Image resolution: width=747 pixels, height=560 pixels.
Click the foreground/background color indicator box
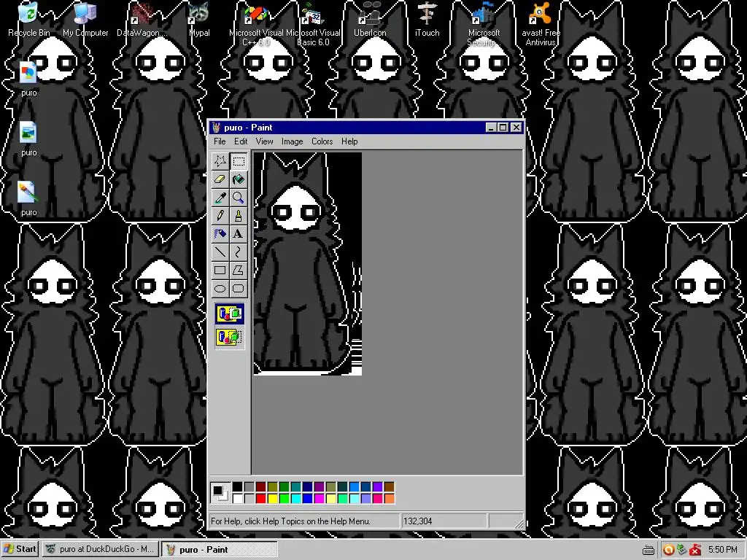[220, 492]
